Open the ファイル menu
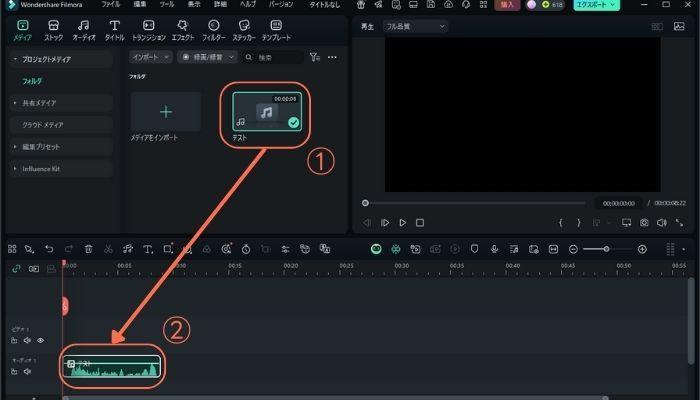The height and width of the screenshot is (400, 700). coord(110,5)
